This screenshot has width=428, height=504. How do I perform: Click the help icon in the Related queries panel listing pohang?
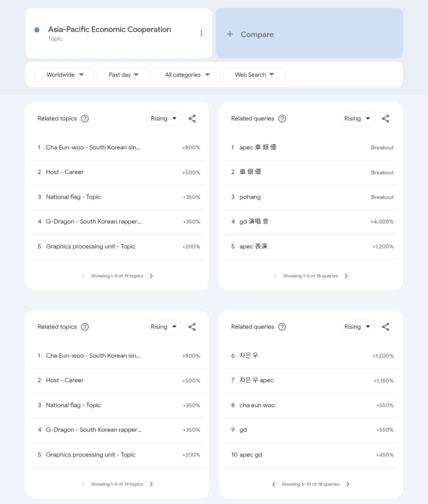(x=282, y=119)
